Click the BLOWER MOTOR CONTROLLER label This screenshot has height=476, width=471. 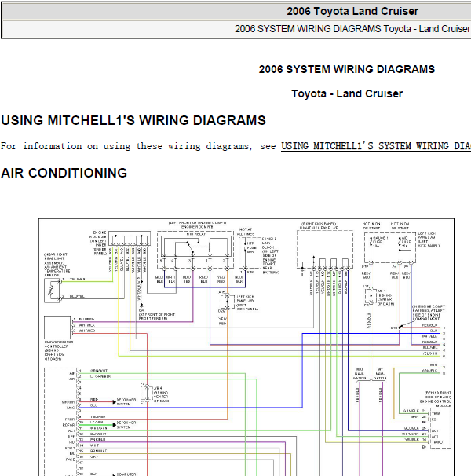point(59,350)
